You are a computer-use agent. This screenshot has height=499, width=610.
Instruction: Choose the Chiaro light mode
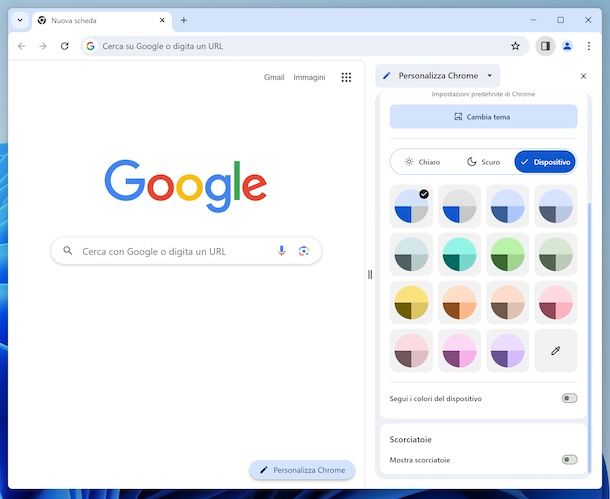pos(422,162)
